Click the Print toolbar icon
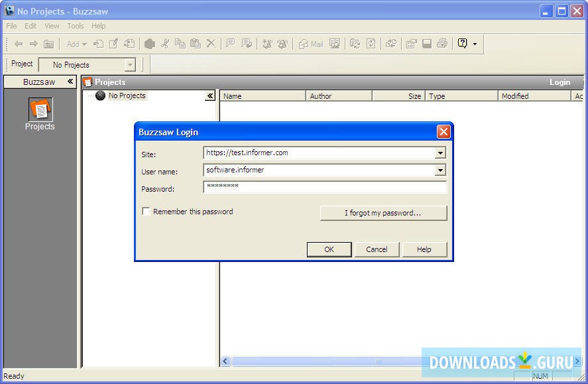The height and width of the screenshot is (384, 588). pyautogui.click(x=442, y=44)
